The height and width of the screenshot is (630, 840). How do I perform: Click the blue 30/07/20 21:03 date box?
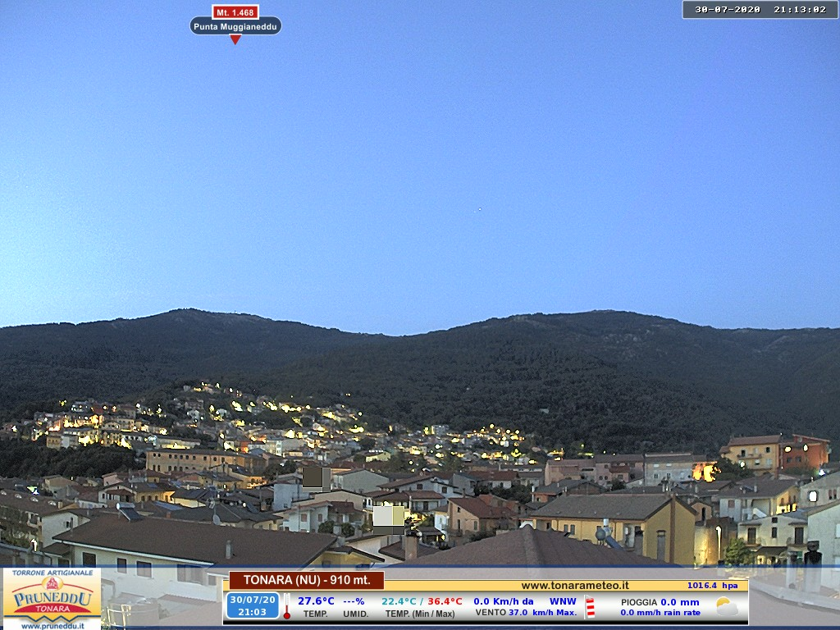pos(253,605)
